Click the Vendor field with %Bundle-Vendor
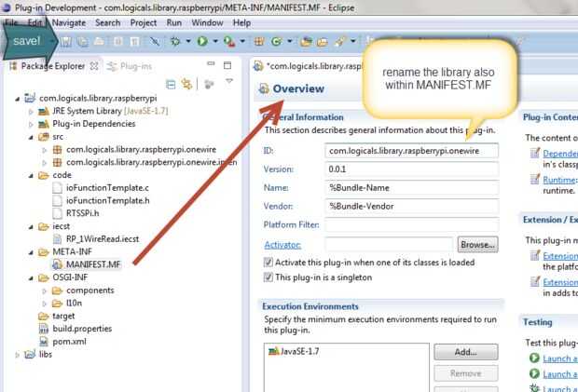The image size is (578, 392). click(x=411, y=206)
